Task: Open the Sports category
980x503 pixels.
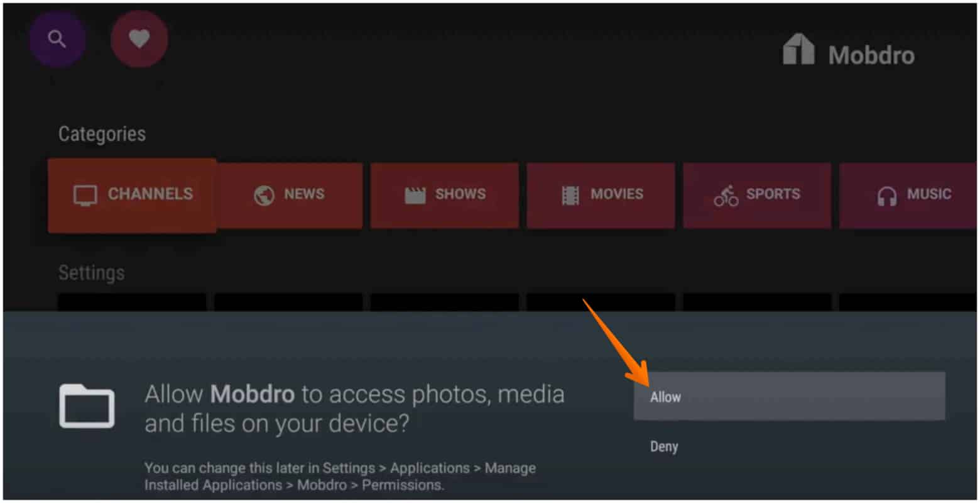Action: [756, 195]
